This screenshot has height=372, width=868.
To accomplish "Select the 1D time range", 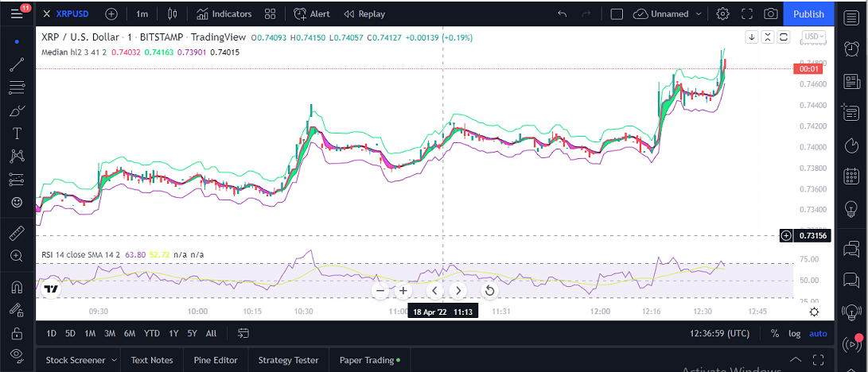I will click(x=52, y=333).
